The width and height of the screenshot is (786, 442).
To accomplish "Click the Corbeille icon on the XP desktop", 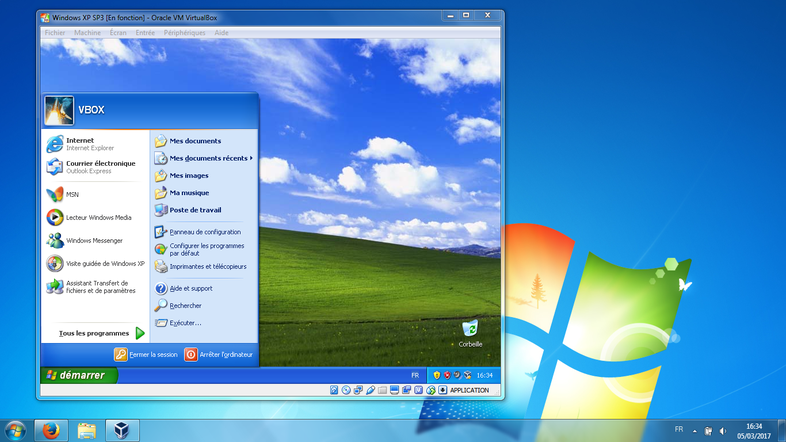I will click(x=470, y=333).
